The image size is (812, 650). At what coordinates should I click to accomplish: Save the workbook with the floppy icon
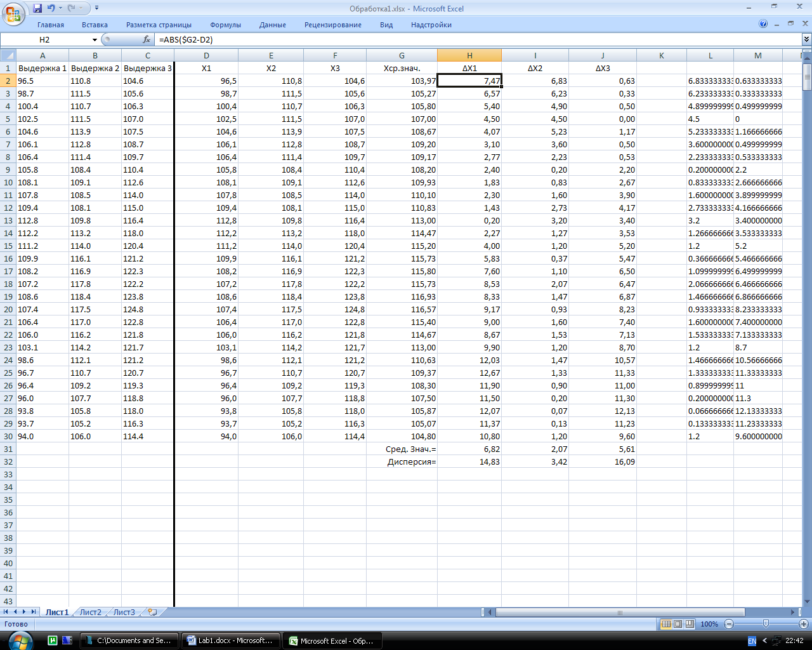37,8
